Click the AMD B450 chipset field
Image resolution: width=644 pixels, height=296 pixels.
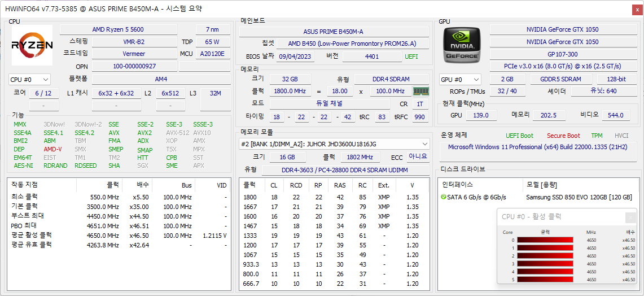click(x=352, y=43)
